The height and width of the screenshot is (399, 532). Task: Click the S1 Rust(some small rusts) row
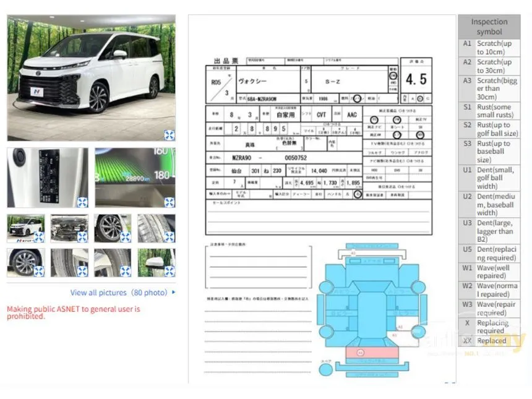click(x=489, y=111)
